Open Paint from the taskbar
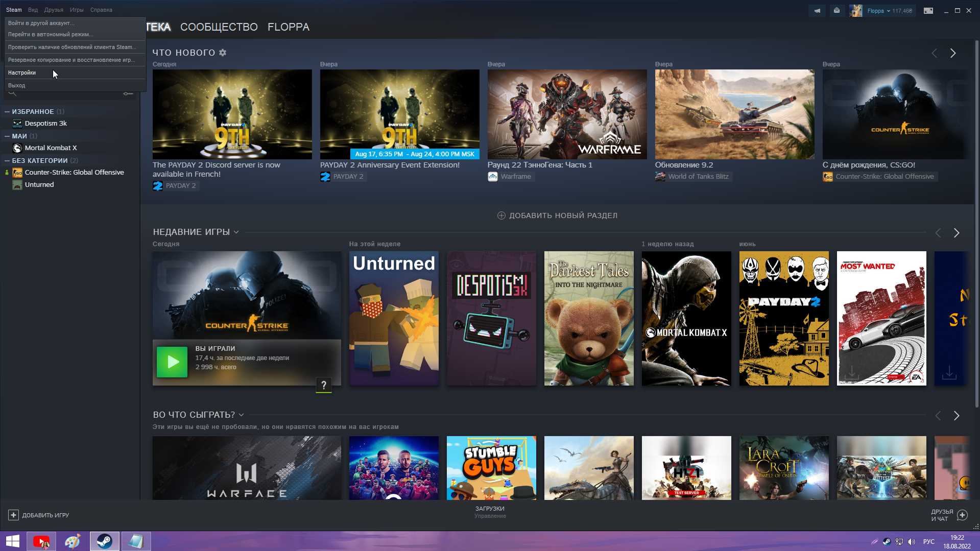This screenshot has height=551, width=980. [73, 541]
